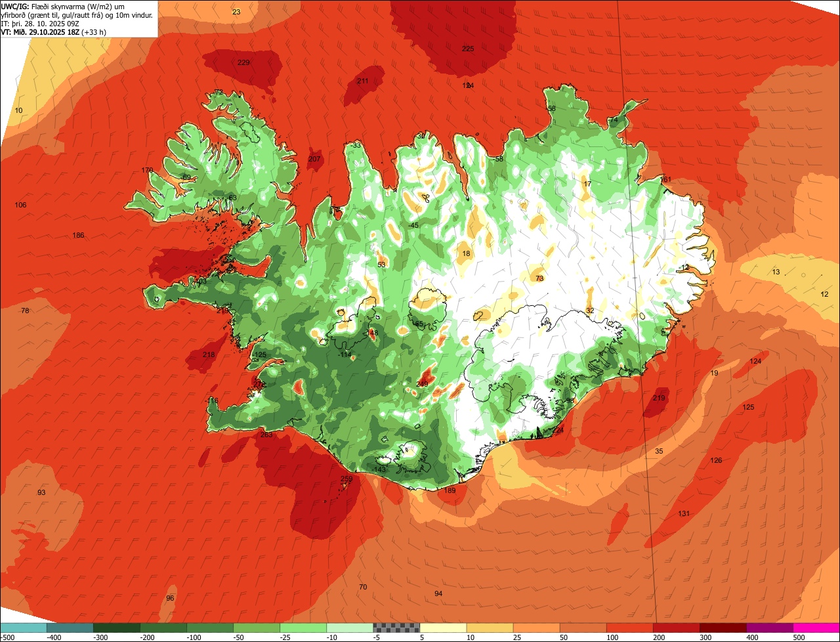Select the orange swatch between 50 and 100

[x=583, y=627]
